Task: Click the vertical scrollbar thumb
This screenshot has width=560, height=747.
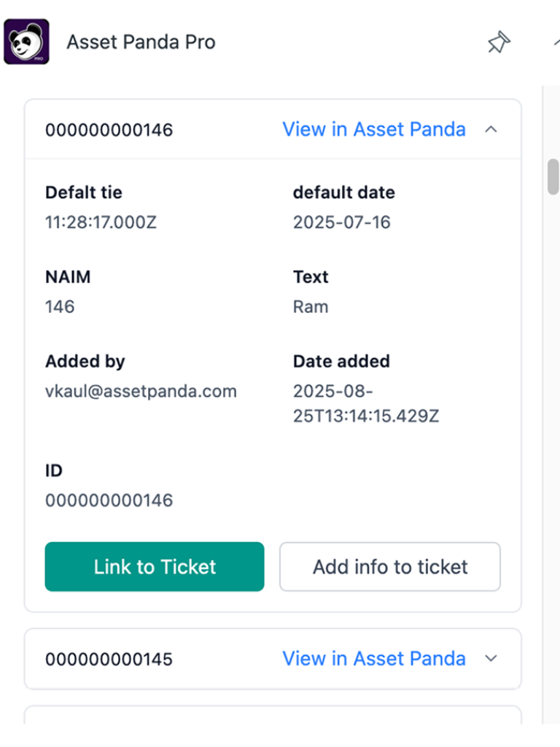Action: pyautogui.click(x=553, y=176)
